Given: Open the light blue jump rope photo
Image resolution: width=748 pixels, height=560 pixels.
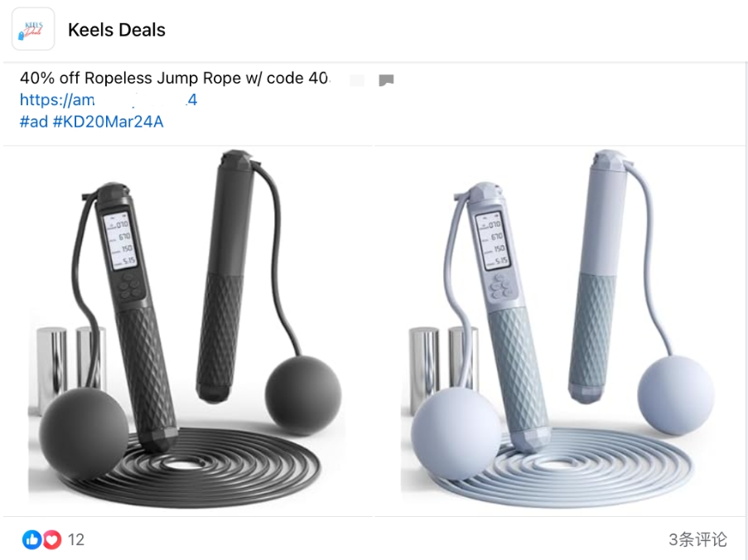Looking at the screenshot, I should [560, 330].
